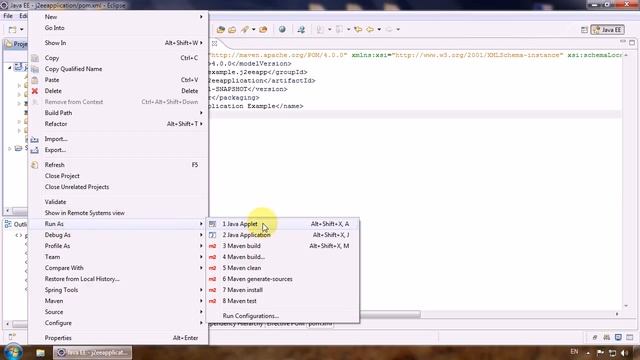This screenshot has height=360, width=640.
Task: Run Maven test
Action: (x=283, y=301)
